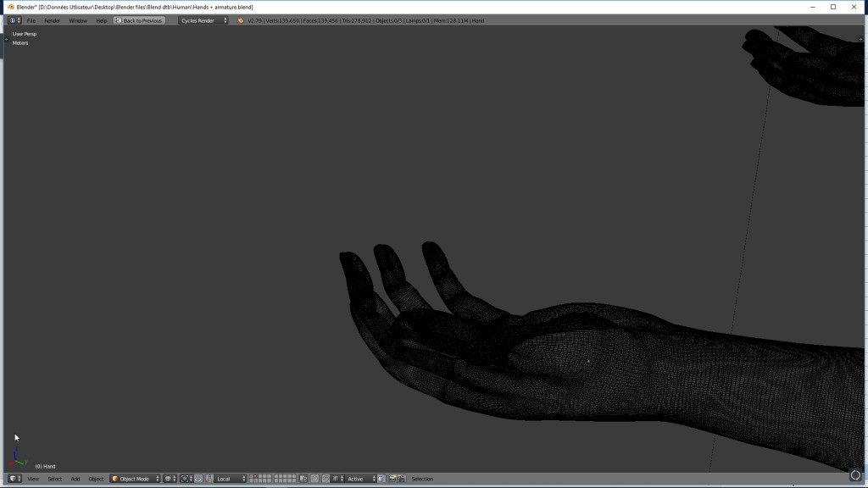The width and height of the screenshot is (868, 488).
Task: Expand the Object Mode dropdown
Action: coord(136,479)
